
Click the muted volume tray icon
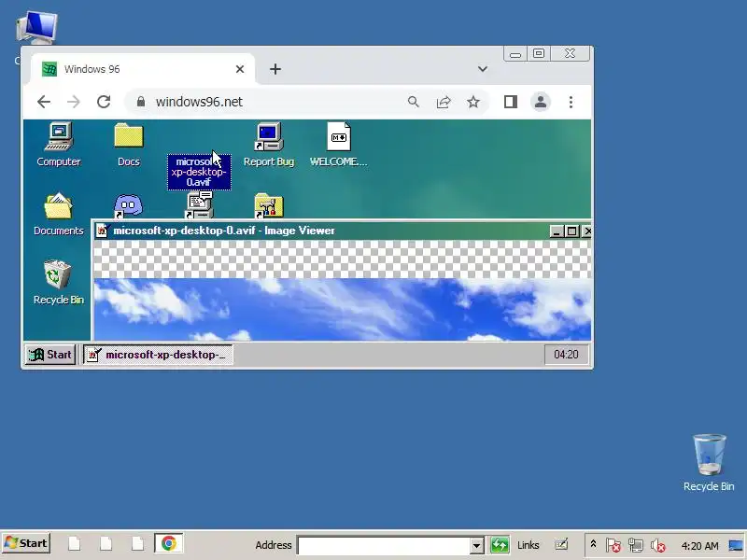click(658, 545)
